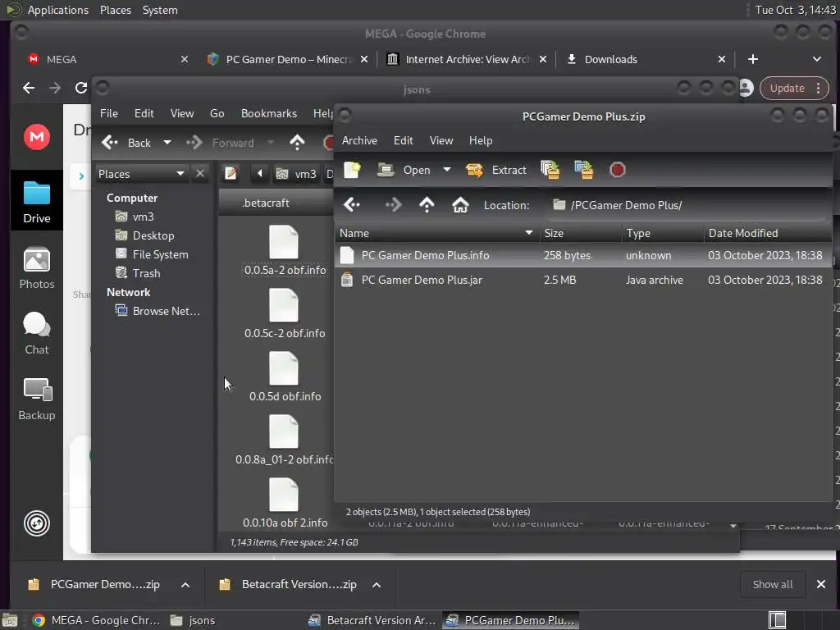
Task: Click the red stop icon in archive toolbar
Action: pos(617,170)
